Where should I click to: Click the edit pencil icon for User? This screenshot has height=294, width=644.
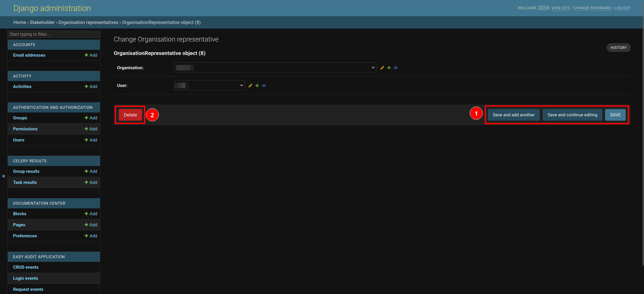click(x=250, y=85)
